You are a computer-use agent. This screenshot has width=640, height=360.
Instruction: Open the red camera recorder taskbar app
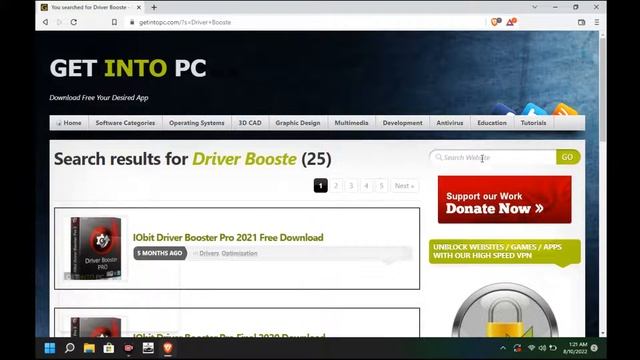coord(129,348)
